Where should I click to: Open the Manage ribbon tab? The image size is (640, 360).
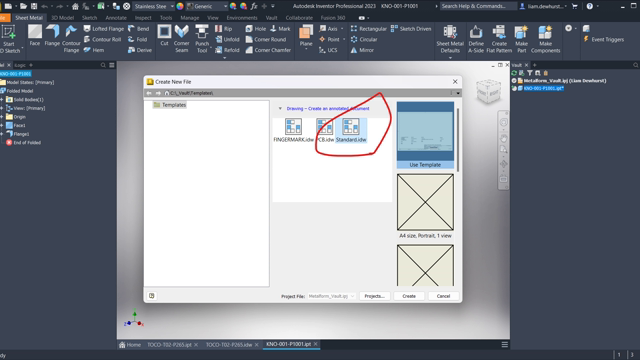(x=190, y=18)
